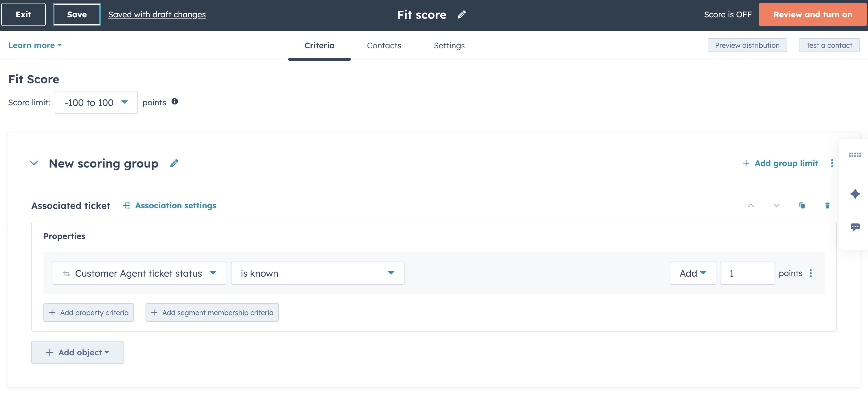868x408 pixels.
Task: Edit the Fit score name via pencil icon
Action: (461, 14)
